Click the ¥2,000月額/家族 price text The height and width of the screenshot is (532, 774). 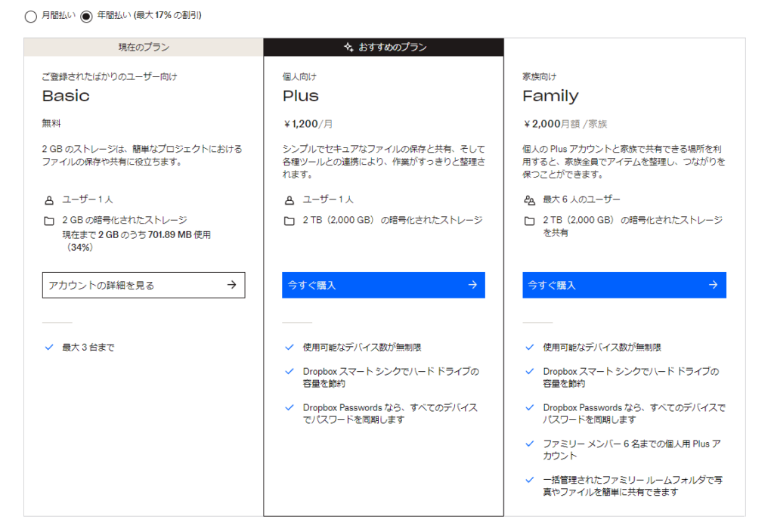(x=565, y=124)
